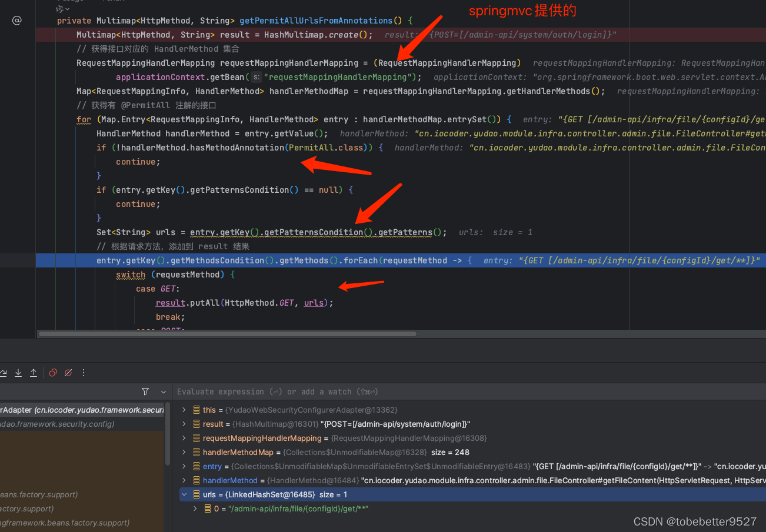Expand element 0 under urls
This screenshot has height=532, width=766.
pos(196,508)
